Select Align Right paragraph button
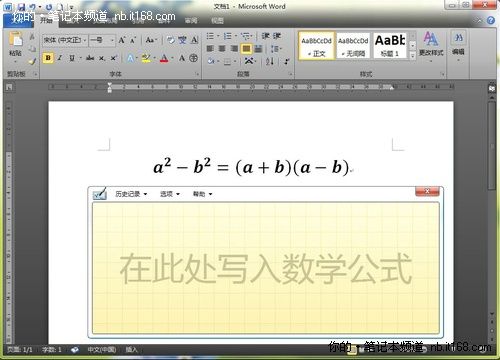This screenshot has height=360, width=500. click(234, 49)
